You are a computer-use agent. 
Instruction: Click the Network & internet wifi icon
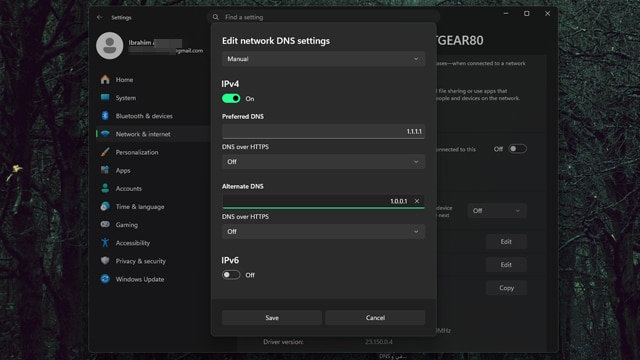click(105, 134)
